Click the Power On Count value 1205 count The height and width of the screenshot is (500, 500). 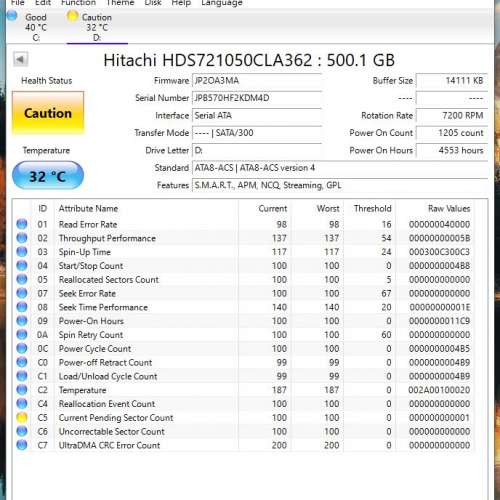click(x=452, y=133)
